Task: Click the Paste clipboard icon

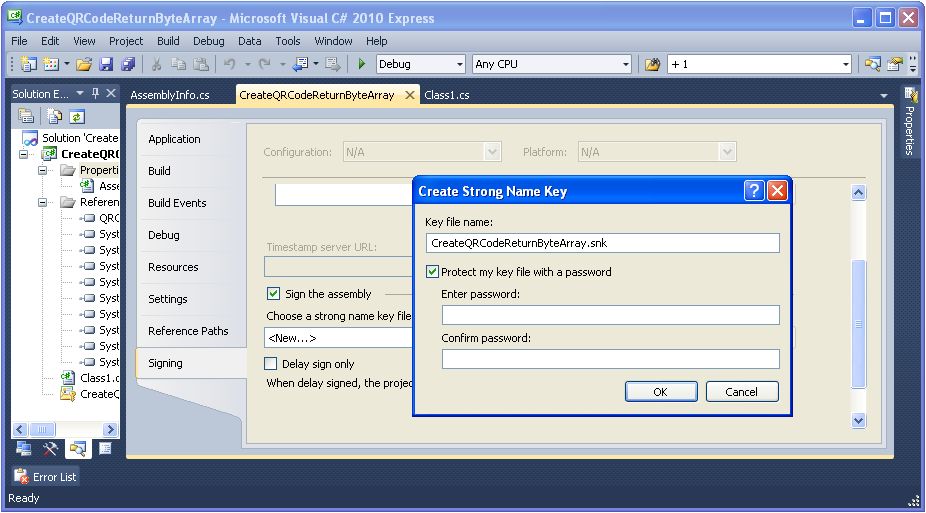Action: click(x=201, y=64)
